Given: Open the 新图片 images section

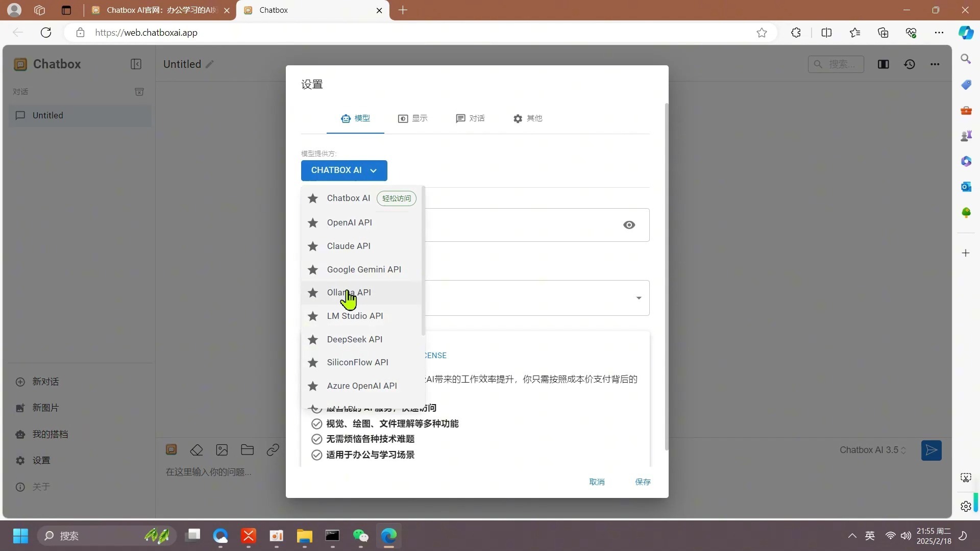Looking at the screenshot, I should click(x=45, y=408).
